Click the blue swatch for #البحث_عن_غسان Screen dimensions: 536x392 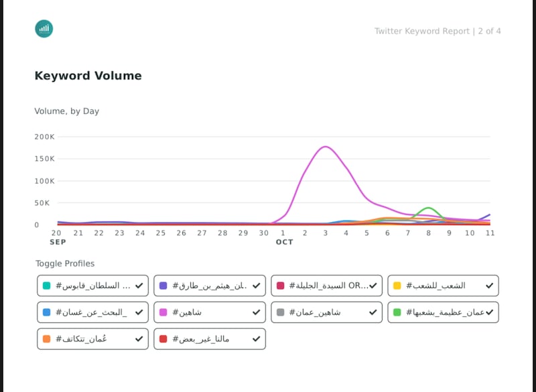click(x=46, y=312)
